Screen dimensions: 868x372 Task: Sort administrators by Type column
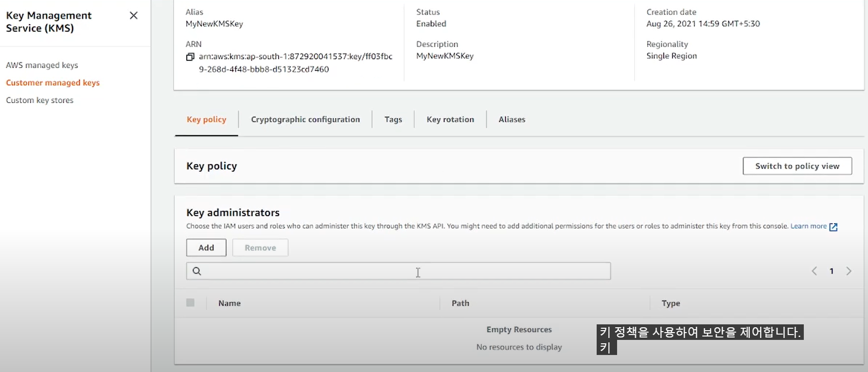point(671,303)
